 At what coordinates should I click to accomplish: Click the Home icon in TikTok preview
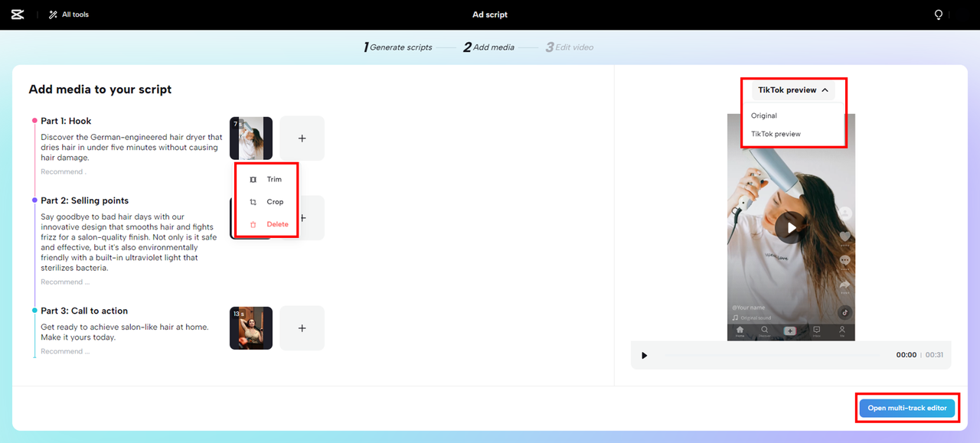740,331
